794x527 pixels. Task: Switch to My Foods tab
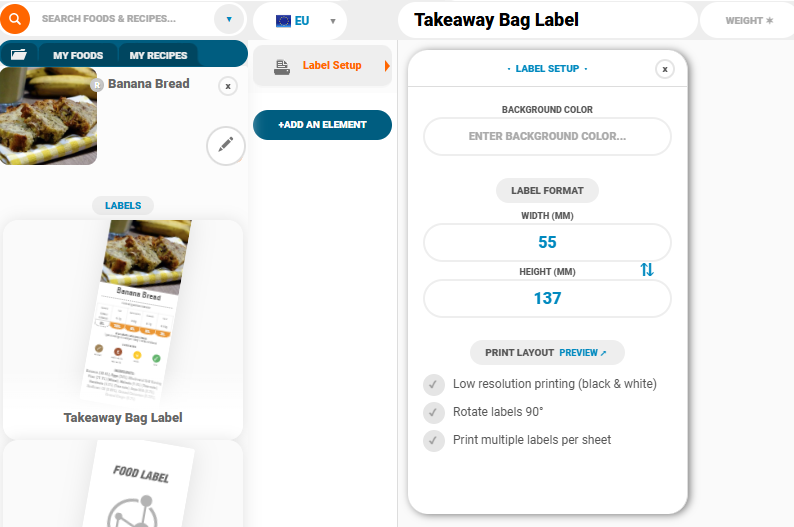click(x=78, y=55)
